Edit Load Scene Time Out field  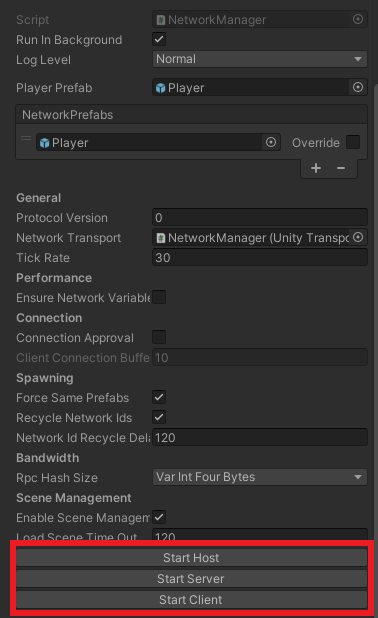coord(260,535)
